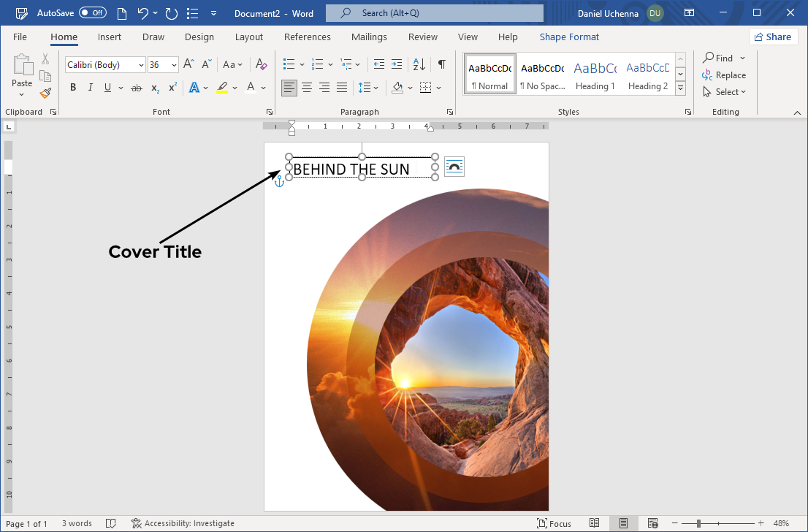Image resolution: width=808 pixels, height=532 pixels.
Task: Click Replace in the Editing group
Action: click(724, 75)
